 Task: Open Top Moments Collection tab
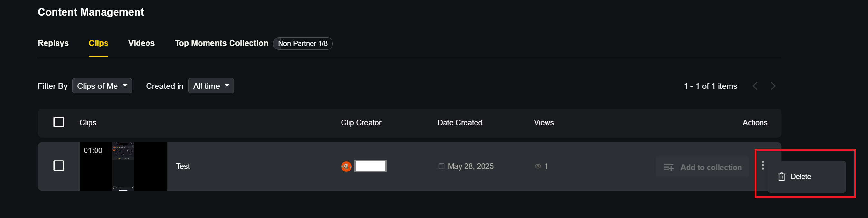click(x=221, y=43)
